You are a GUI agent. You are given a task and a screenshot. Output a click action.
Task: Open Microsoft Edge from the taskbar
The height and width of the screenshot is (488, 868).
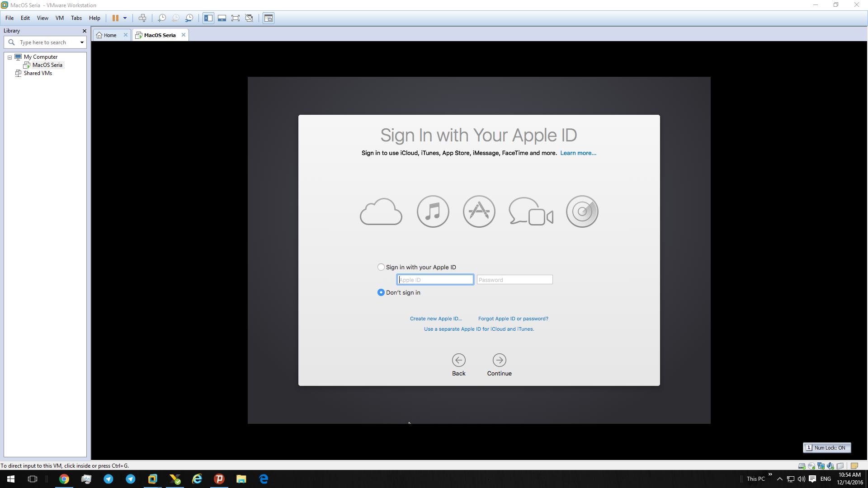[x=264, y=479]
